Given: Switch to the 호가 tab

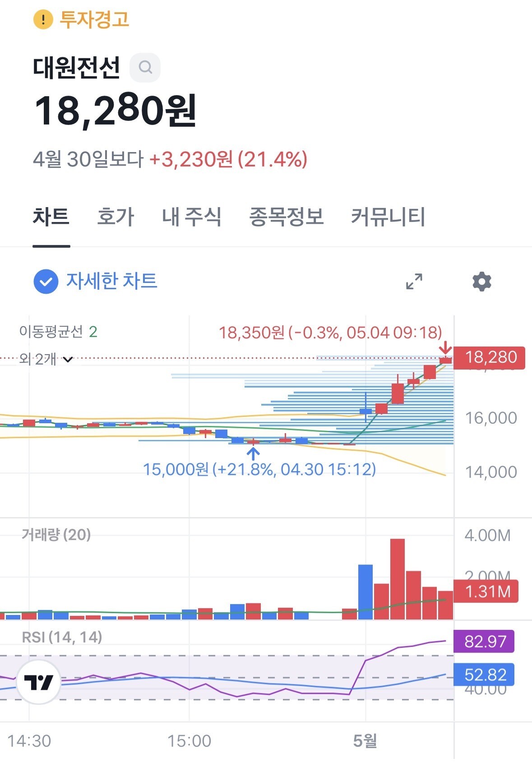Looking at the screenshot, I should coord(116,217).
